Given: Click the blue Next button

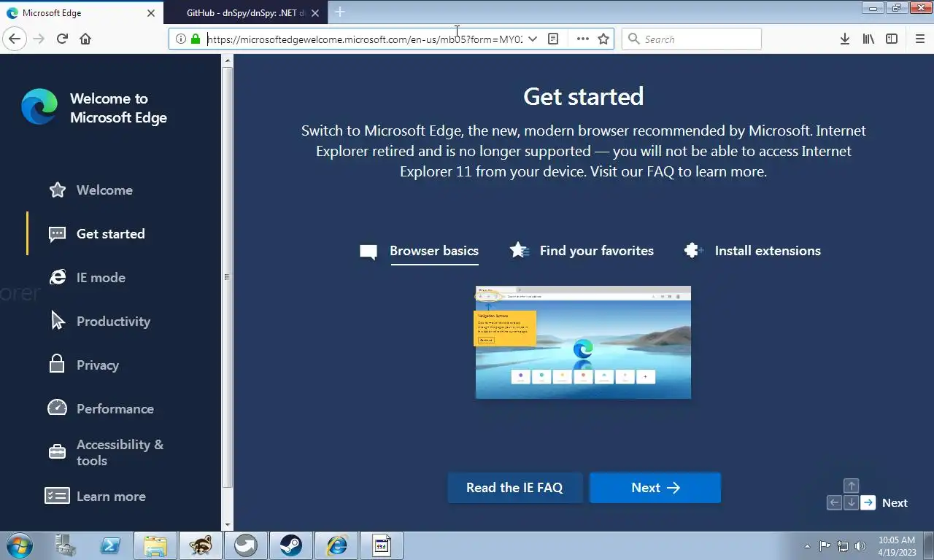Looking at the screenshot, I should point(655,488).
